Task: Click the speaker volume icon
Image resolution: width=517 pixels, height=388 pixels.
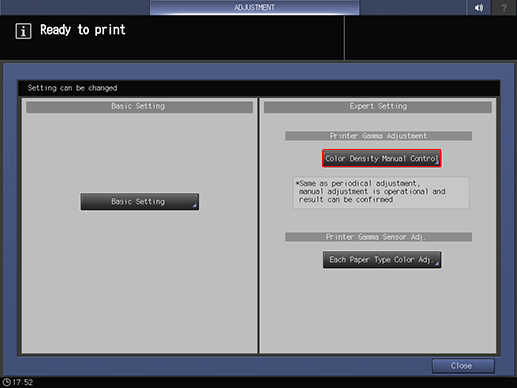Action: click(479, 7)
